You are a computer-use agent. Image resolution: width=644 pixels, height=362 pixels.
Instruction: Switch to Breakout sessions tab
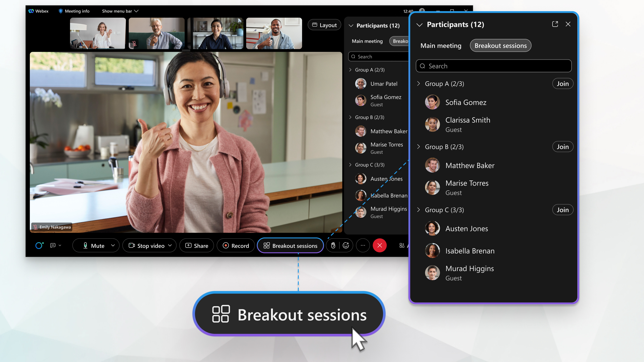(x=501, y=46)
